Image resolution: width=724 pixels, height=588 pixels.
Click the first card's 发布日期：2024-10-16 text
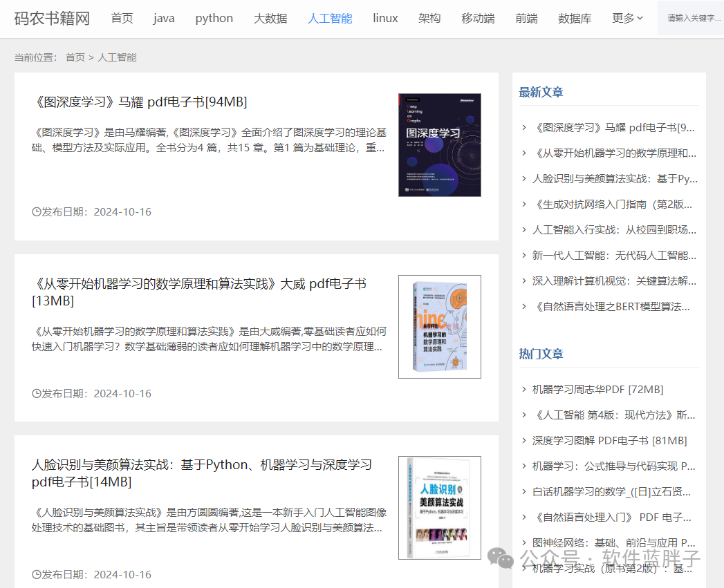point(97,212)
